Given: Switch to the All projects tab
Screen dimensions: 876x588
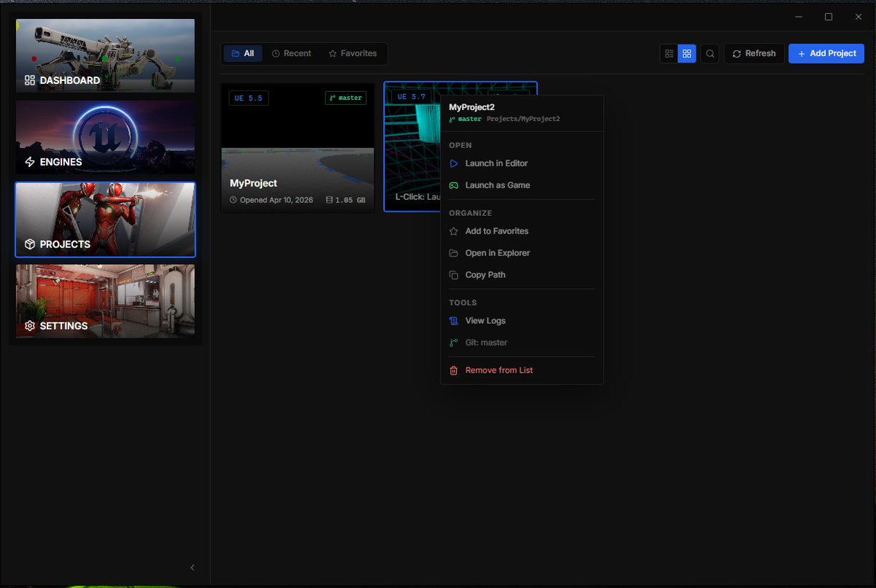Looking at the screenshot, I should [243, 53].
